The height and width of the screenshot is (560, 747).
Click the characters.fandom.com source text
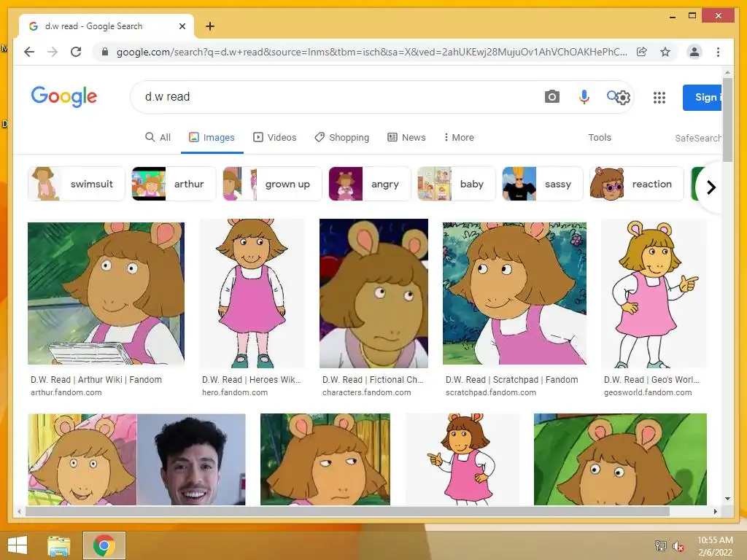366,392
